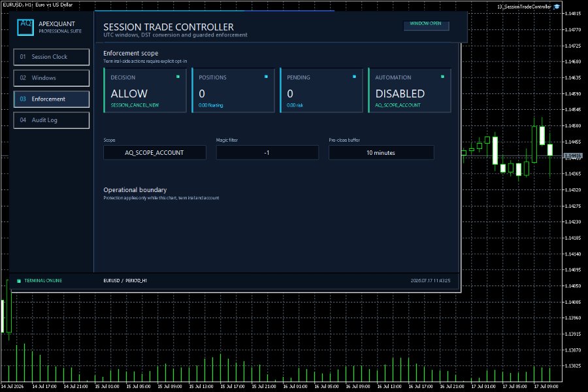Select the Pending card showing 0

[x=321, y=90]
